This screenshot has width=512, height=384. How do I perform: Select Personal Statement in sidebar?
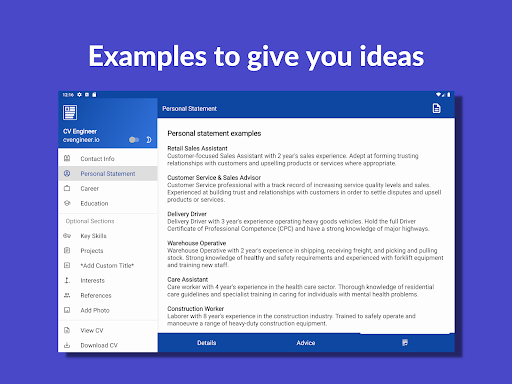coord(108,174)
